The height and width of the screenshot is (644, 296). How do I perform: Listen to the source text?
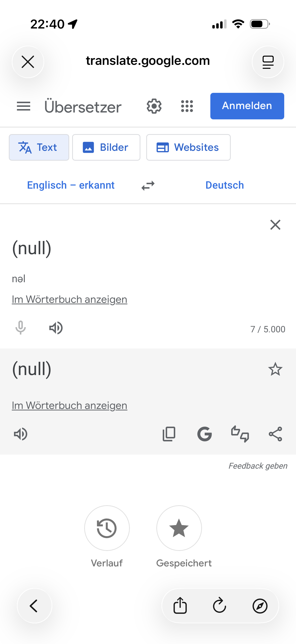point(56,328)
